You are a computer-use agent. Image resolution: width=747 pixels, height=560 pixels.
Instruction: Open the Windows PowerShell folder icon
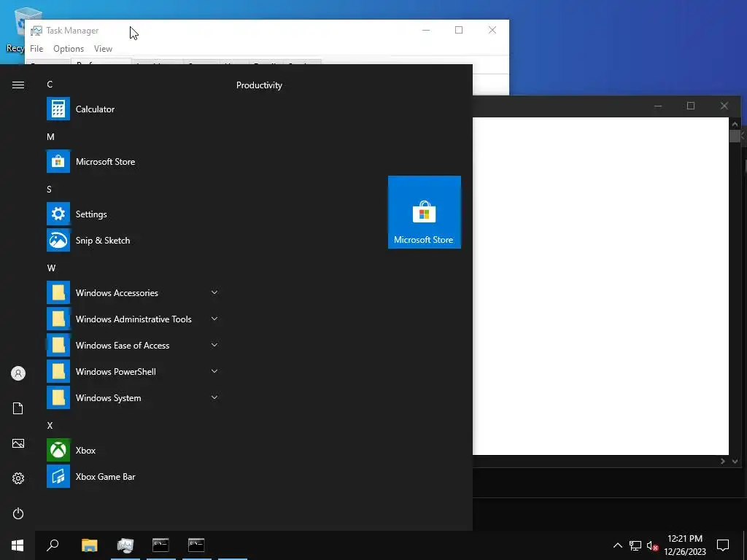click(x=58, y=371)
